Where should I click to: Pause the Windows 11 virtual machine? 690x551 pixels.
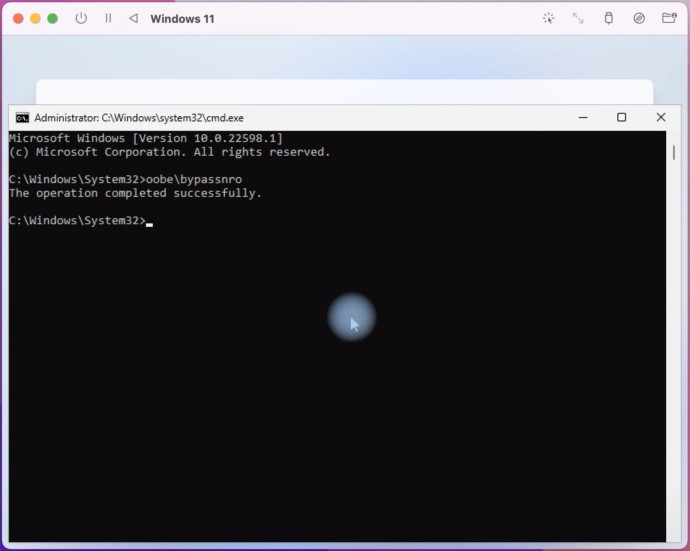click(108, 18)
